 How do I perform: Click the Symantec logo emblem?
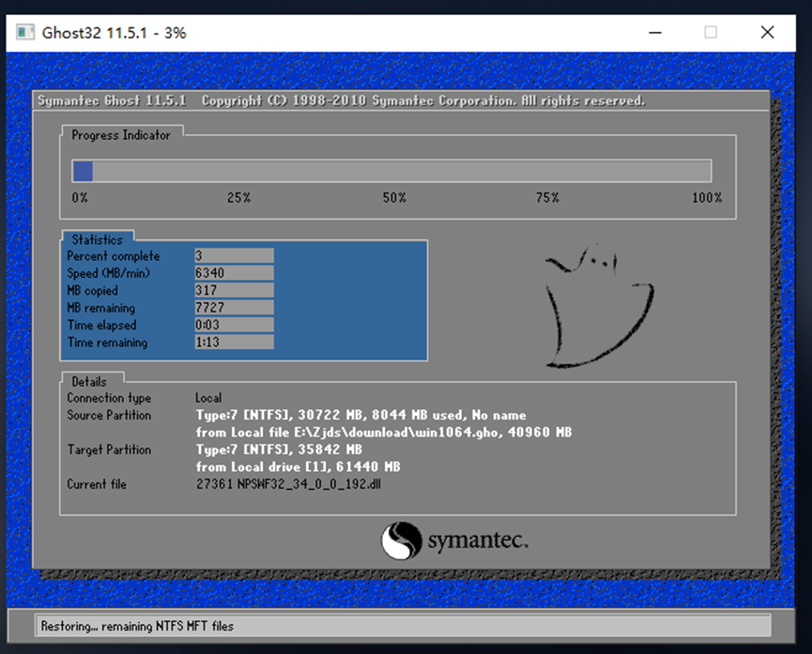tap(402, 540)
